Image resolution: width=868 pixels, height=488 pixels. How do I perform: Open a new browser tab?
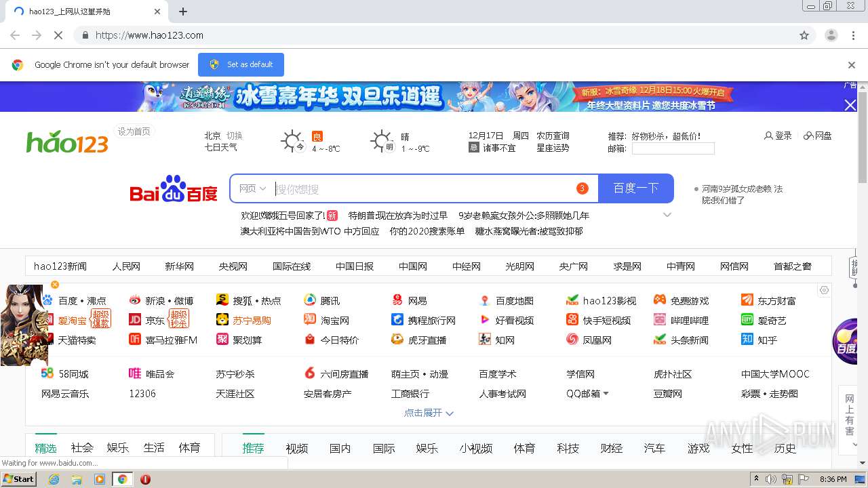(183, 12)
